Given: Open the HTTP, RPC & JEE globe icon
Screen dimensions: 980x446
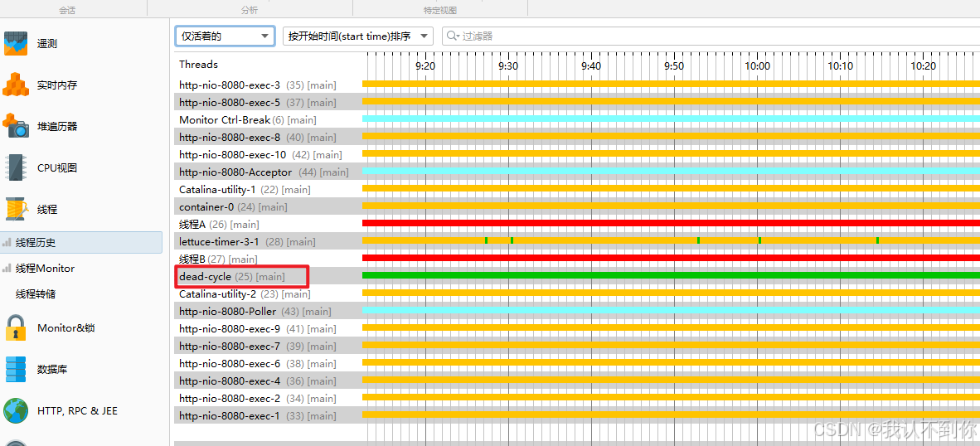Looking at the screenshot, I should (17, 411).
